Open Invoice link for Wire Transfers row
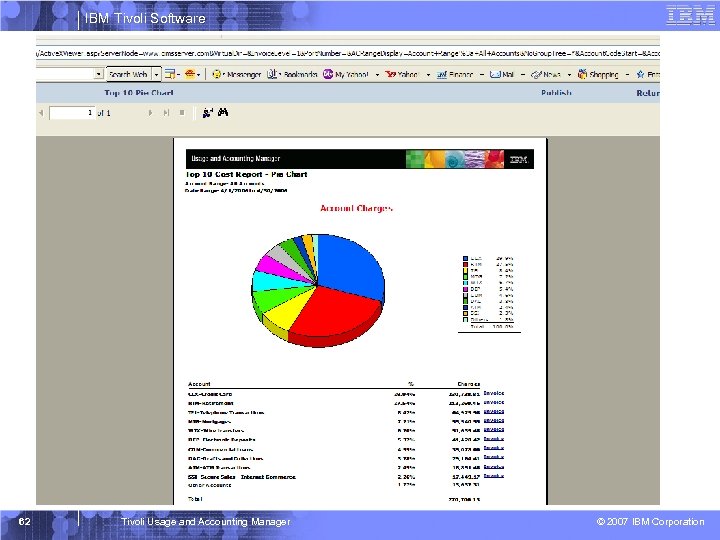This screenshot has height=540, width=720. [x=494, y=430]
